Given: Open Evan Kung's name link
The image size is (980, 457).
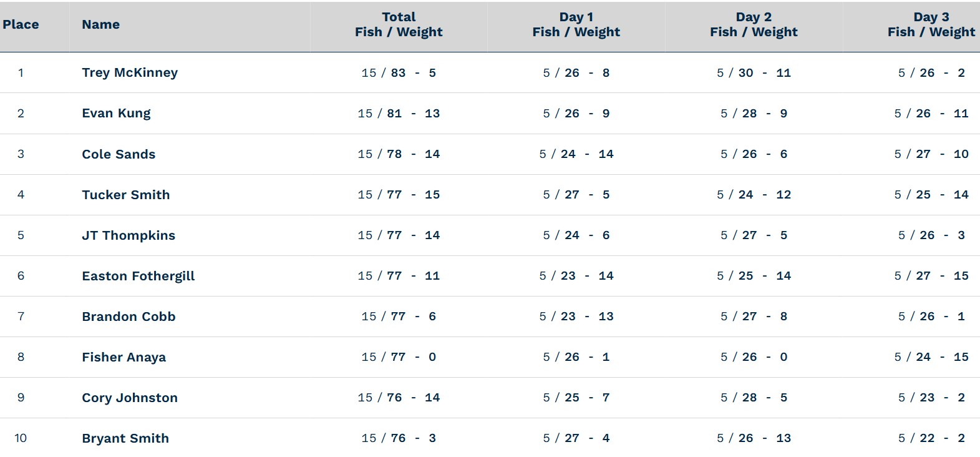Looking at the screenshot, I should point(116,114).
